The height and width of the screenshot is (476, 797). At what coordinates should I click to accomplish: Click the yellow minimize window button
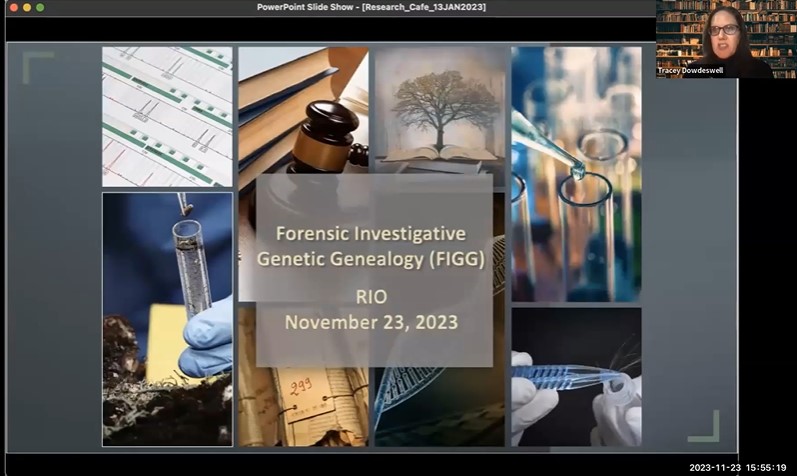(27, 7)
